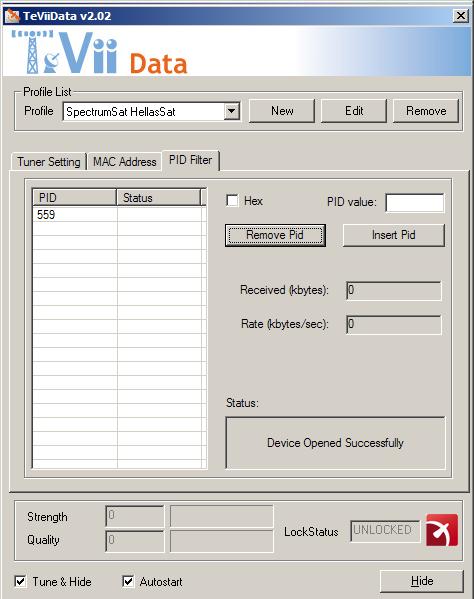Open the SpectrumSat HellasSat profile combo box
Image resolution: width=474 pixels, height=599 pixels.
tap(151, 111)
